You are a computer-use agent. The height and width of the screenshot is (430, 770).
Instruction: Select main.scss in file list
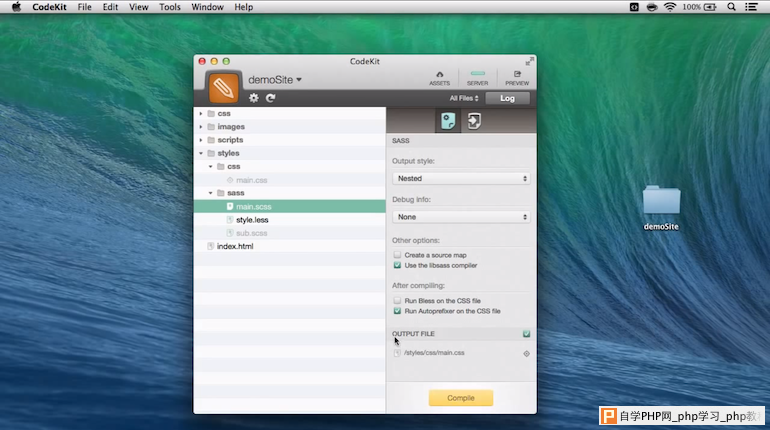[290, 207]
